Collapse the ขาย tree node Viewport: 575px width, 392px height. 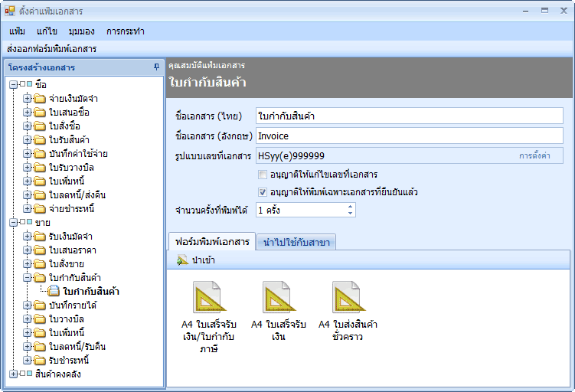[x=14, y=222]
